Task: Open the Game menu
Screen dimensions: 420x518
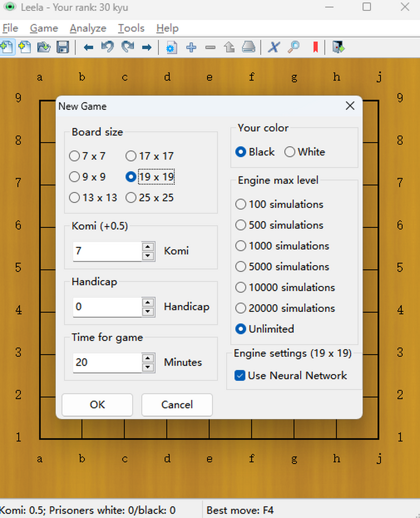Action: tap(44, 28)
